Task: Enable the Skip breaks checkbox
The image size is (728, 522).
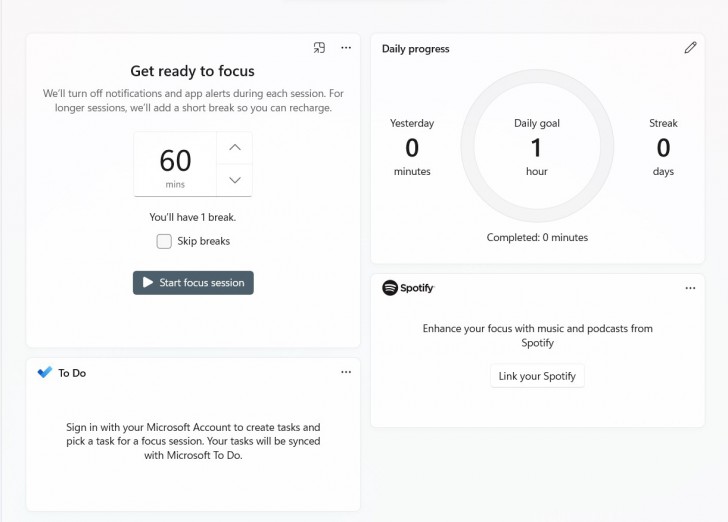Action: (164, 241)
